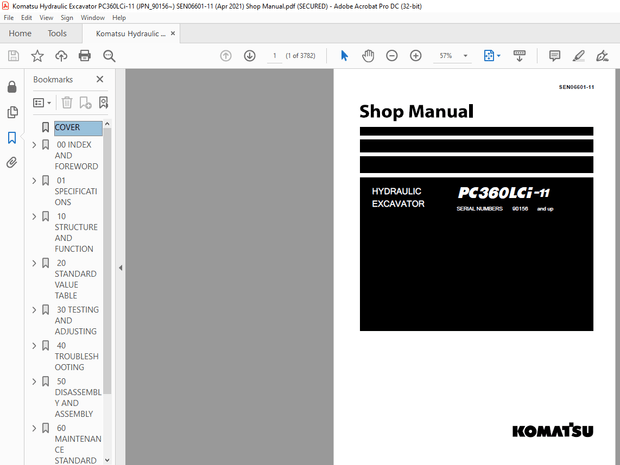Open the 01 SPECIFICATIONS bookmark text
This screenshot has width=620, height=465.
click(76, 191)
